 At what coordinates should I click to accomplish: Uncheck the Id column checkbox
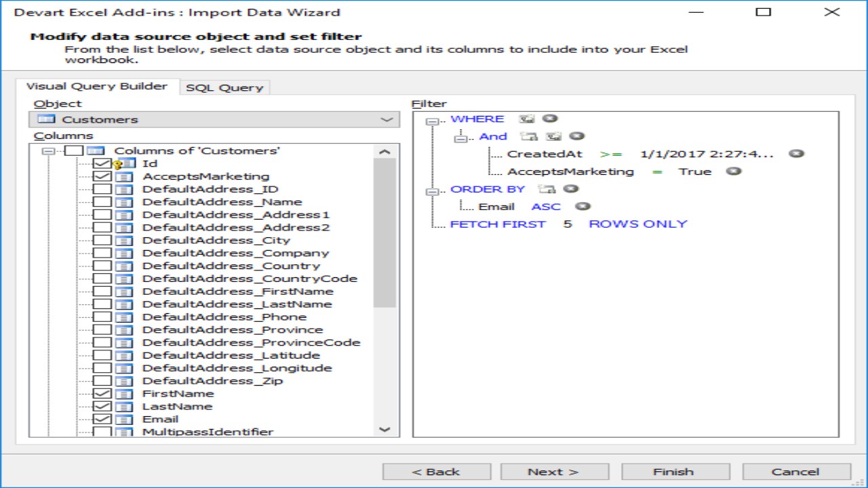[x=102, y=164]
